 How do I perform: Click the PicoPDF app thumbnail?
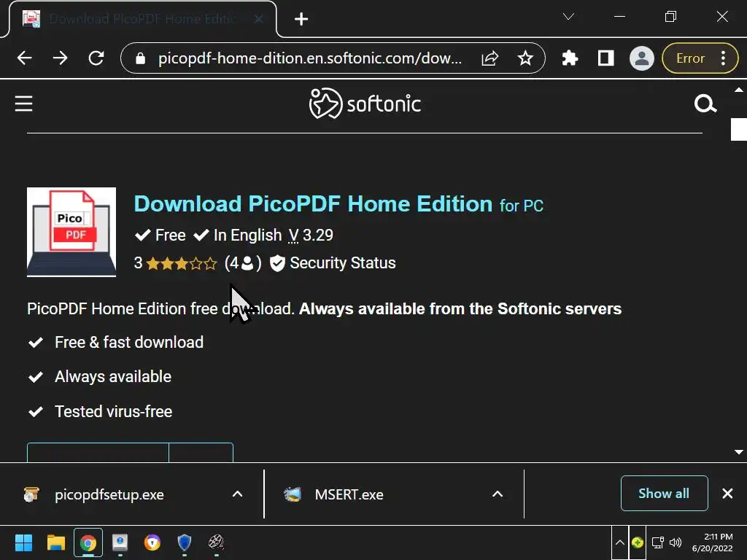point(71,232)
